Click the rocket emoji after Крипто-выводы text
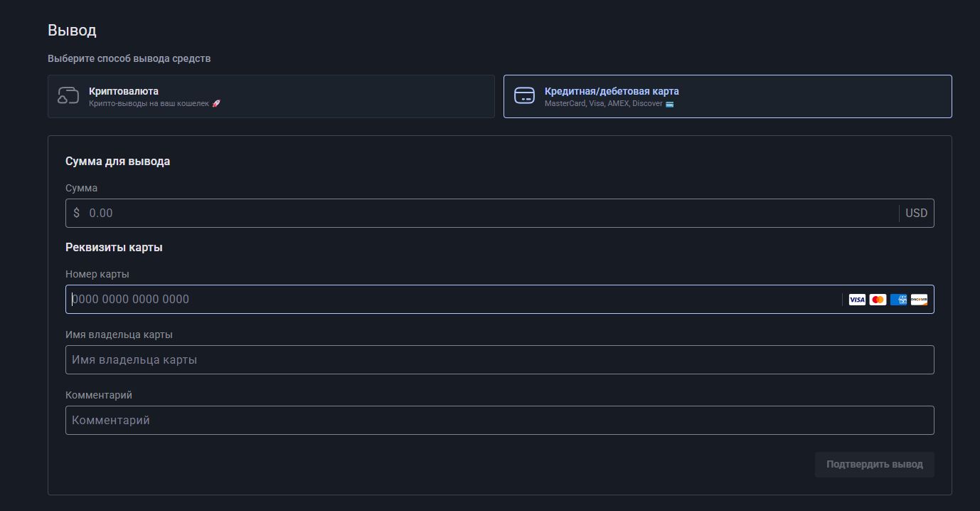This screenshot has height=511, width=980. (x=216, y=104)
